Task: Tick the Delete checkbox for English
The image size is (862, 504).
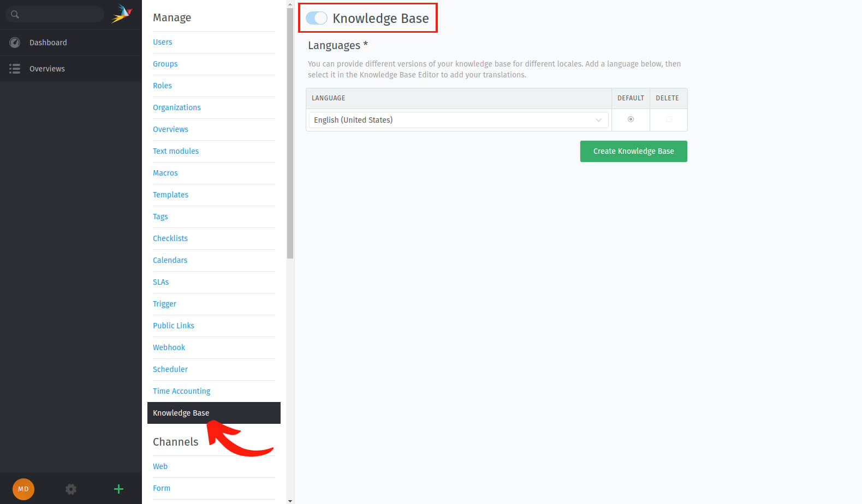Action: coord(669,119)
